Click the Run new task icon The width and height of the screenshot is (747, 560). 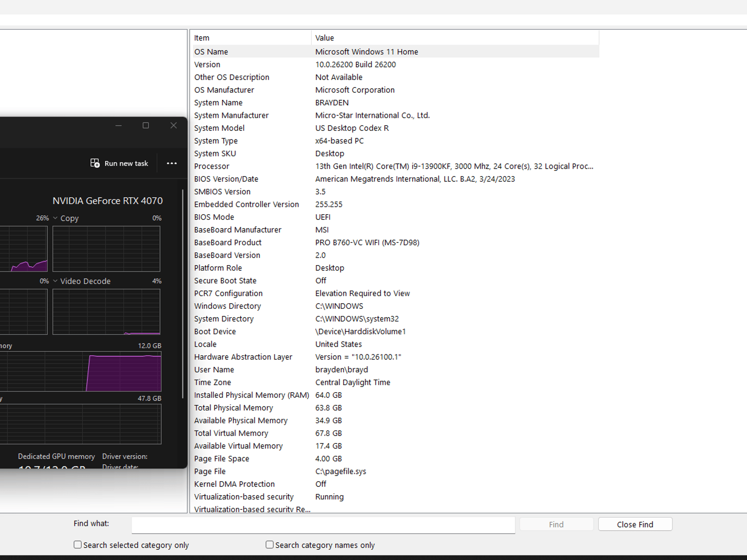tap(95, 163)
